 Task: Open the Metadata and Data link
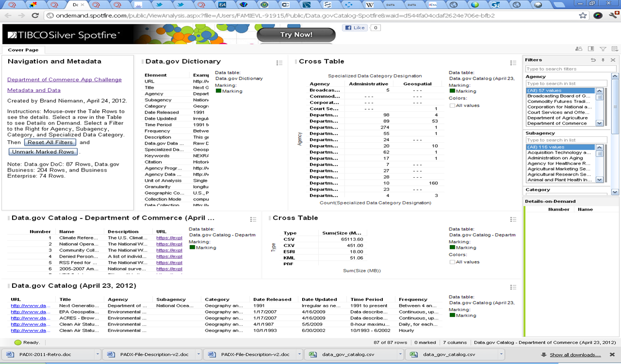[x=34, y=90]
